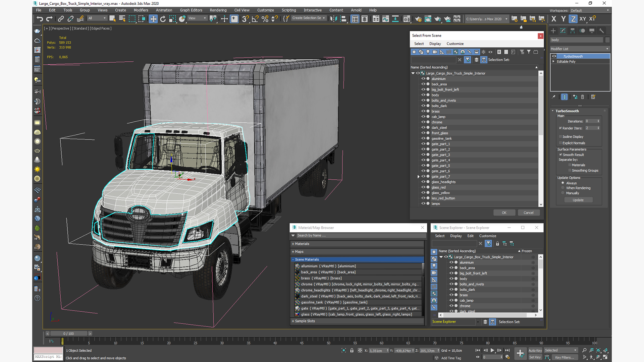Open the Create tab plus icon in command panel

pyautogui.click(x=553, y=31)
